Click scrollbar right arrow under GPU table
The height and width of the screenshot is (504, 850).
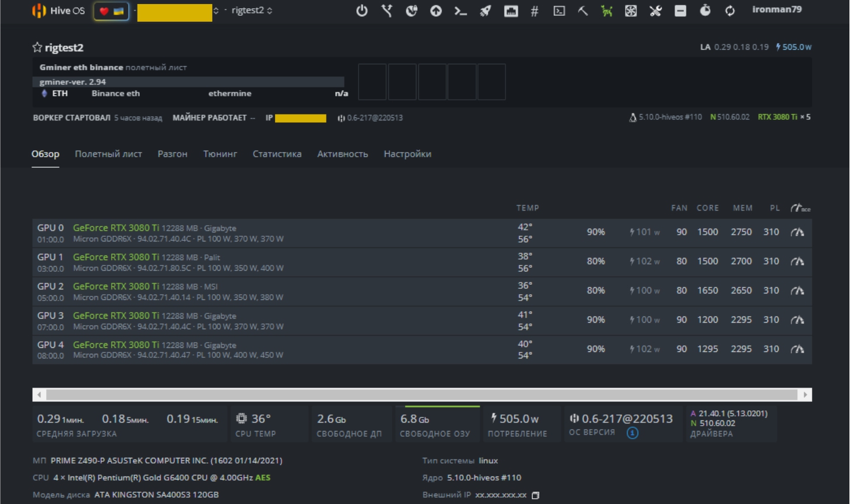click(x=805, y=395)
